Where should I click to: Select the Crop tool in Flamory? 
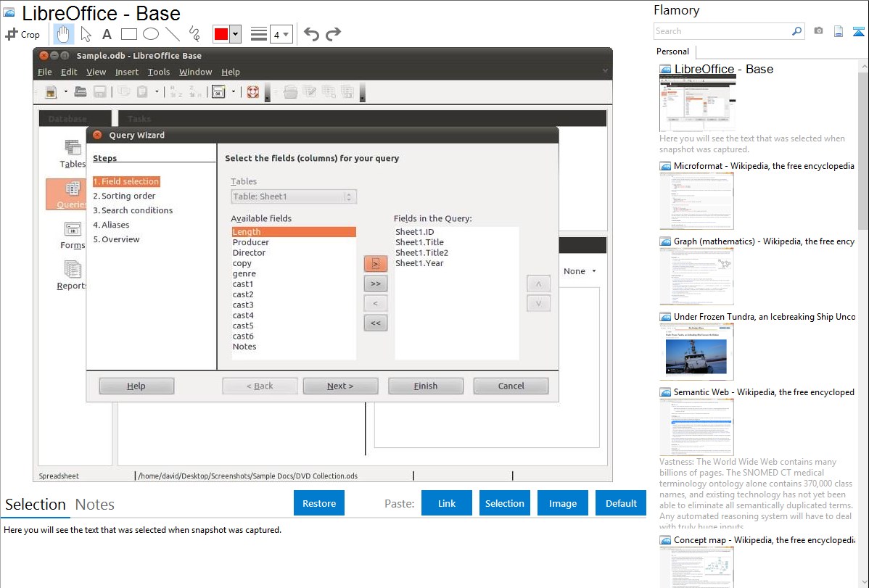click(x=22, y=34)
